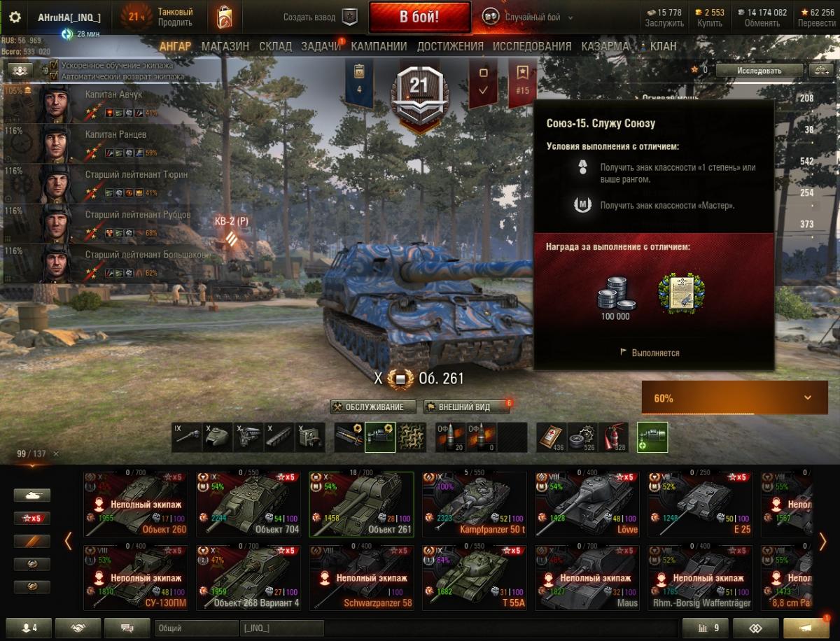
Task: Open the friends contacts handshake icon
Action: click(x=78, y=628)
